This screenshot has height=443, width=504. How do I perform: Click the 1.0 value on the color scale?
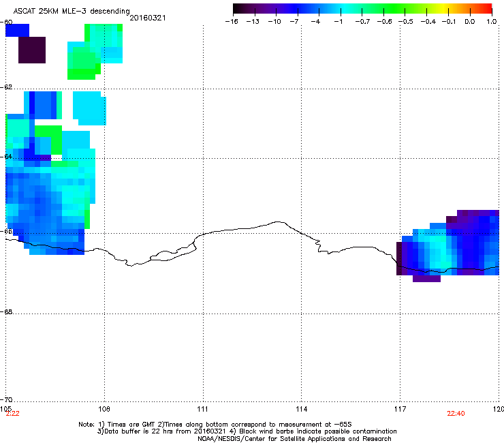(492, 22)
